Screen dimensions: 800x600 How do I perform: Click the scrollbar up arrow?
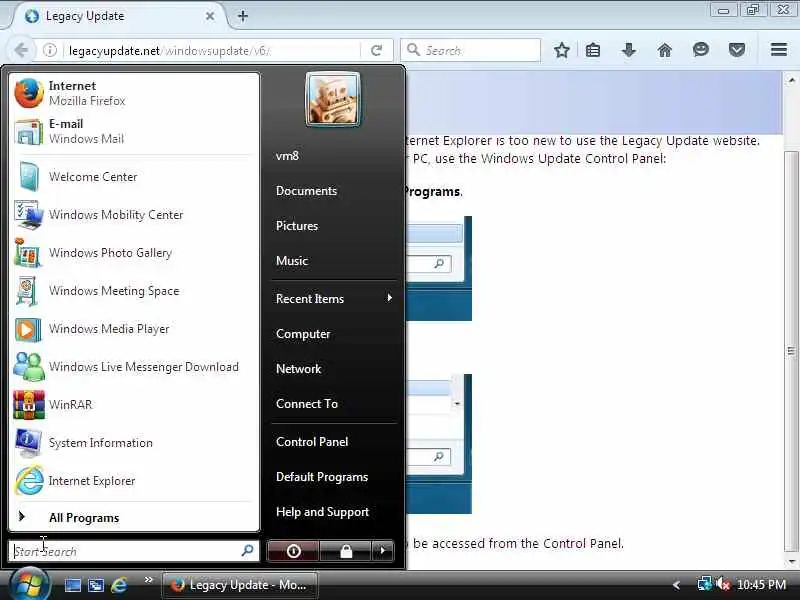tap(791, 80)
